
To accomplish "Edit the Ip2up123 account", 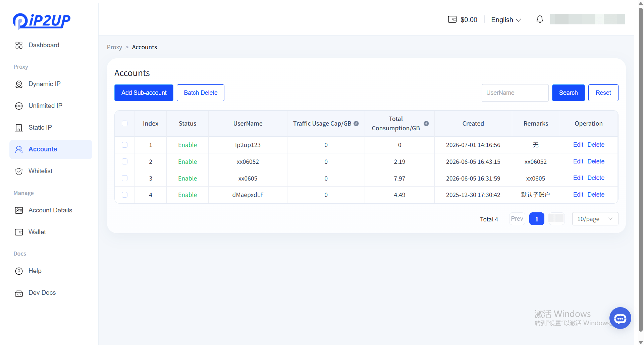I will 578,145.
